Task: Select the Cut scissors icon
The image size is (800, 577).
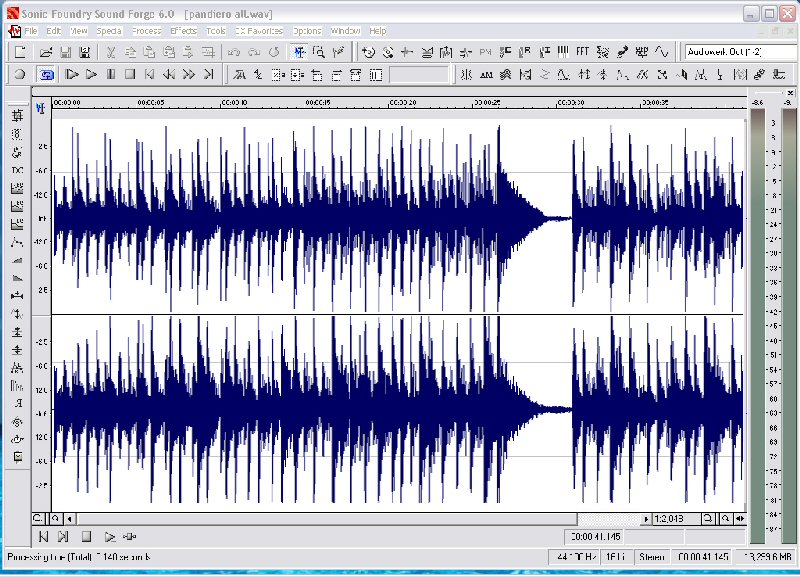Action: point(111,52)
